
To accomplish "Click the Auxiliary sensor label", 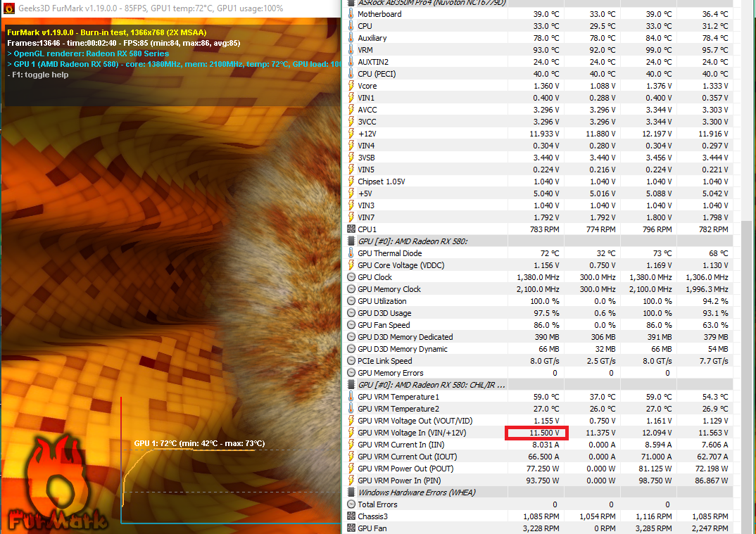I will [372, 38].
